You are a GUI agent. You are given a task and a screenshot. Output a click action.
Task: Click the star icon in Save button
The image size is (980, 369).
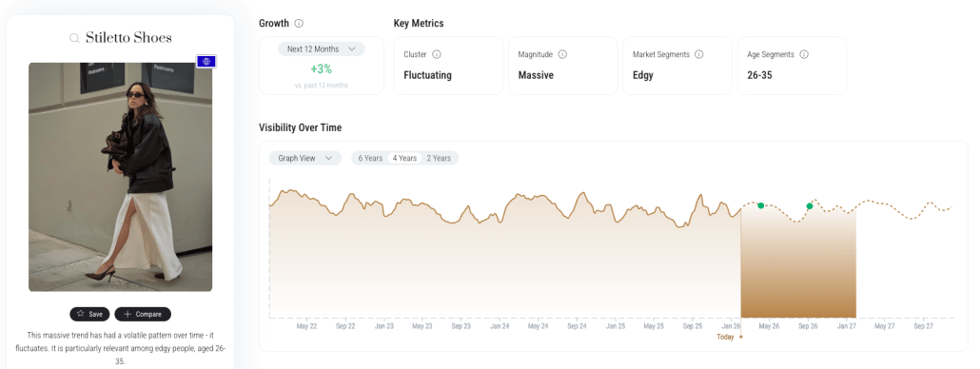click(x=80, y=314)
